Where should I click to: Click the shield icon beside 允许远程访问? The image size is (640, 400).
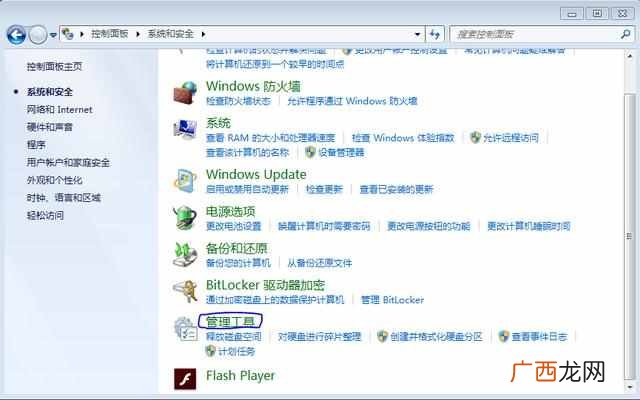[475, 138]
